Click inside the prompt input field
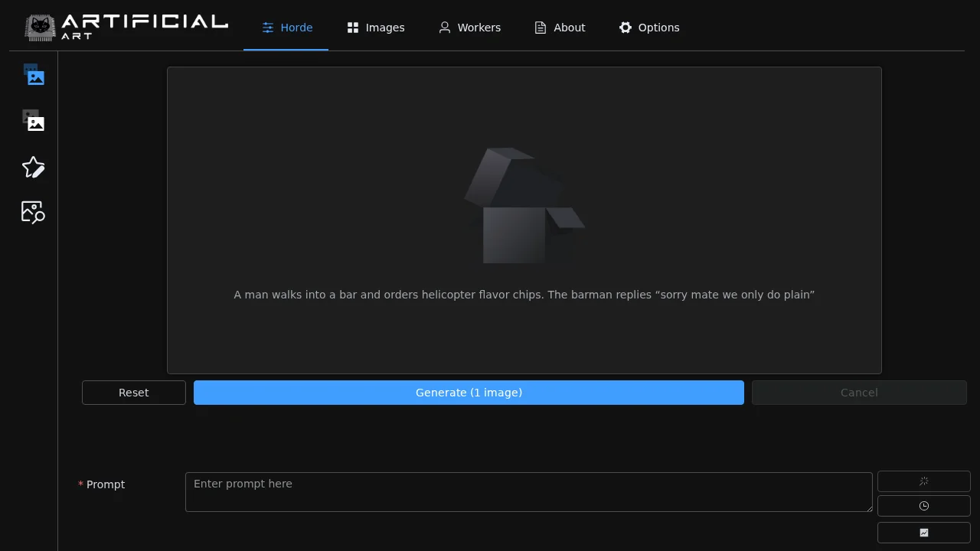This screenshot has width=980, height=551. (x=529, y=491)
